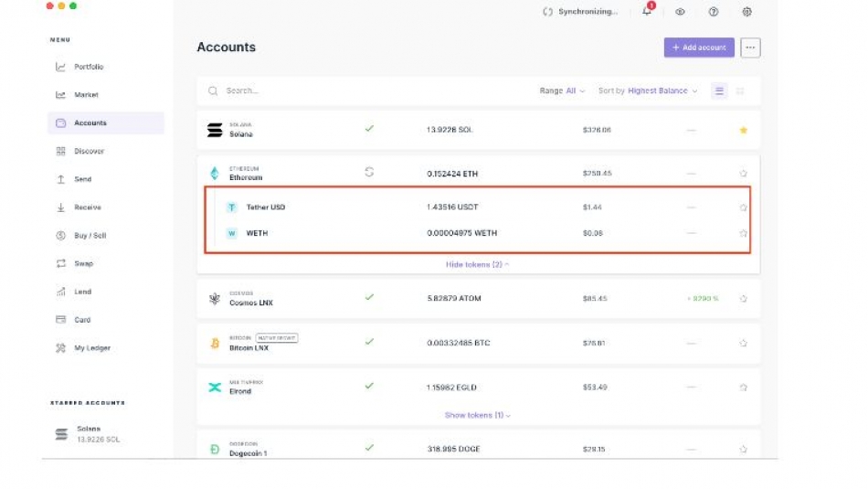Click the WETH token icon
868x489 pixels.
click(x=232, y=233)
